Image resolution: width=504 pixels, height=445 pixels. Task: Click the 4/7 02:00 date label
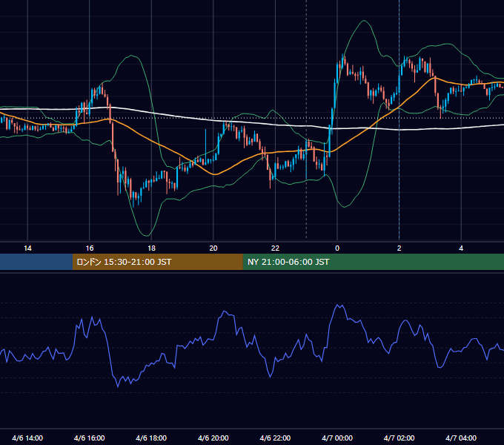(x=399, y=438)
